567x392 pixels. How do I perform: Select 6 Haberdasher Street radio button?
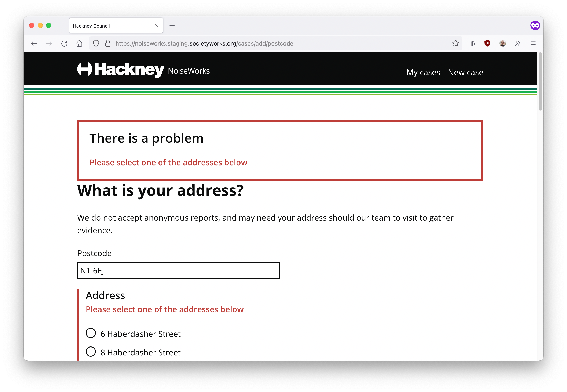tap(91, 333)
